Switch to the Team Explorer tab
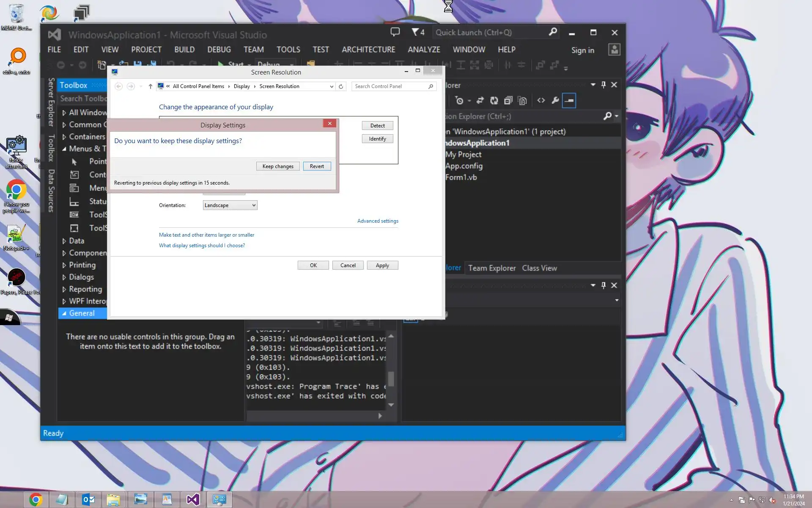The width and height of the screenshot is (812, 508). [x=491, y=268]
